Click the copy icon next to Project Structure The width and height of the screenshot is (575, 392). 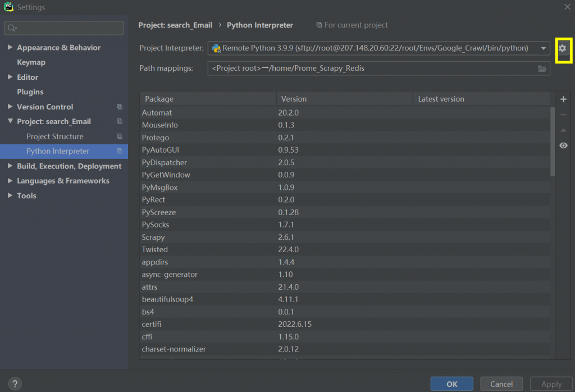(119, 136)
